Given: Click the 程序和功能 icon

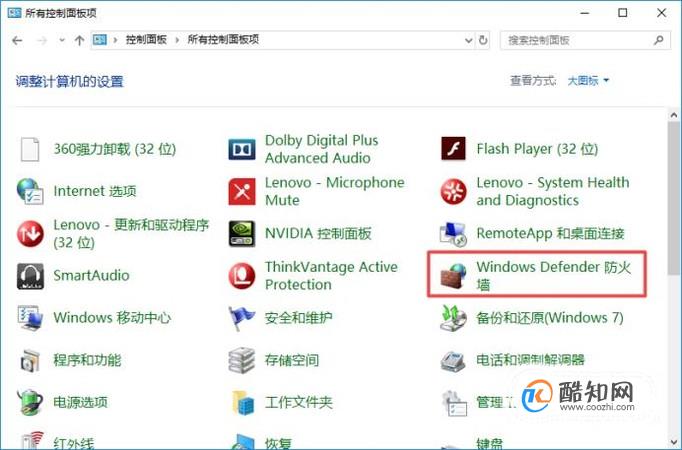Looking at the screenshot, I should tap(30, 360).
